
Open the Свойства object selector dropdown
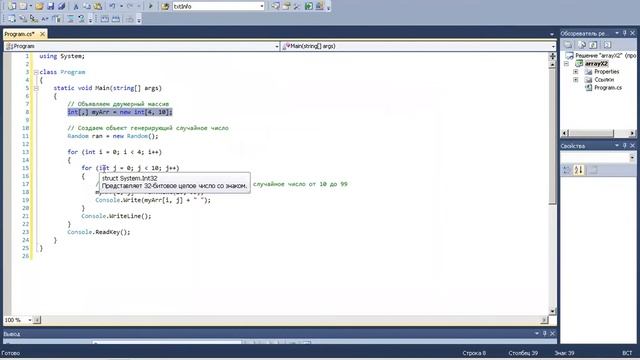point(632,157)
